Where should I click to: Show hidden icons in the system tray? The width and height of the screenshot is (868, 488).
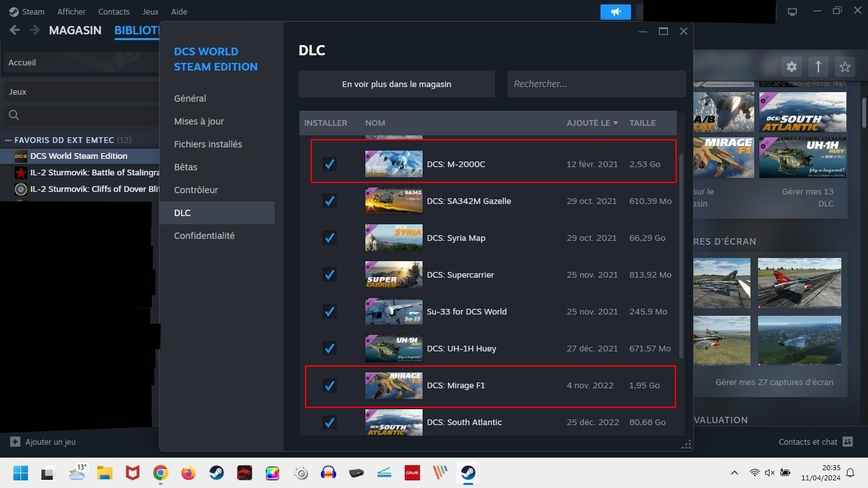tap(735, 473)
